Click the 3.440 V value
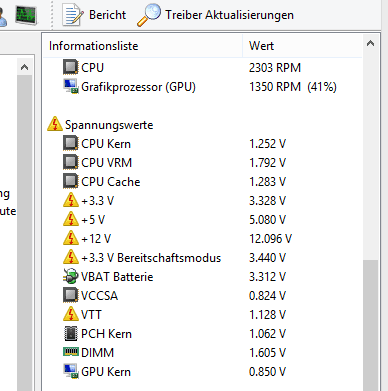 [x=267, y=258]
